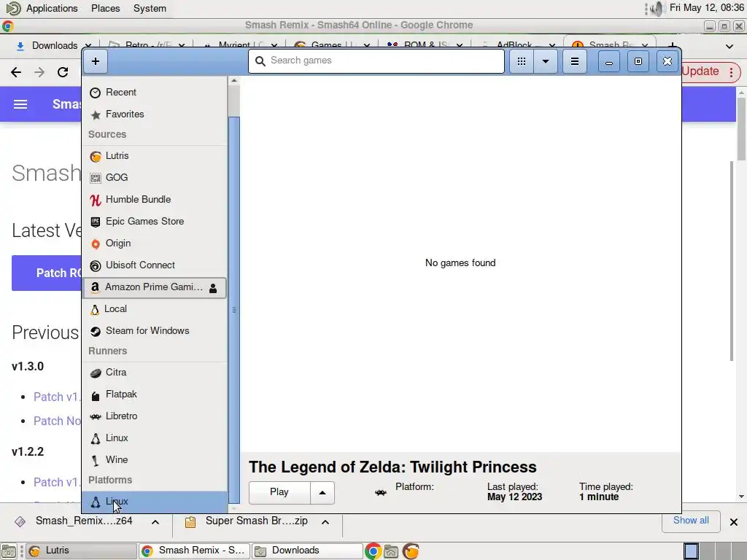Open the v1.3.0 Patch link
The width and height of the screenshot is (747, 560).
(56, 397)
